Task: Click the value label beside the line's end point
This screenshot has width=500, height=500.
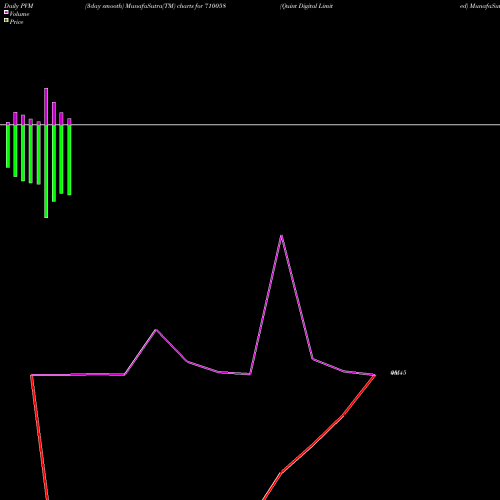Action: [398, 373]
